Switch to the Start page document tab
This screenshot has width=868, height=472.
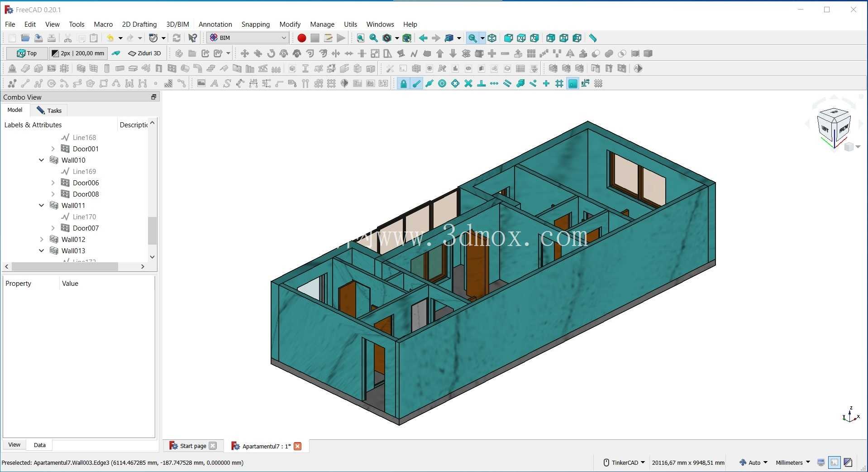193,446
